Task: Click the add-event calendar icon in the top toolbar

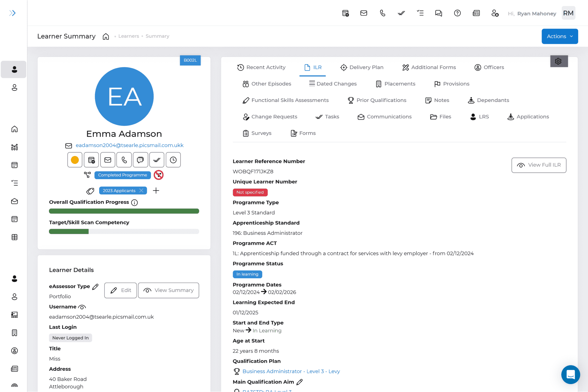Action: tap(345, 13)
